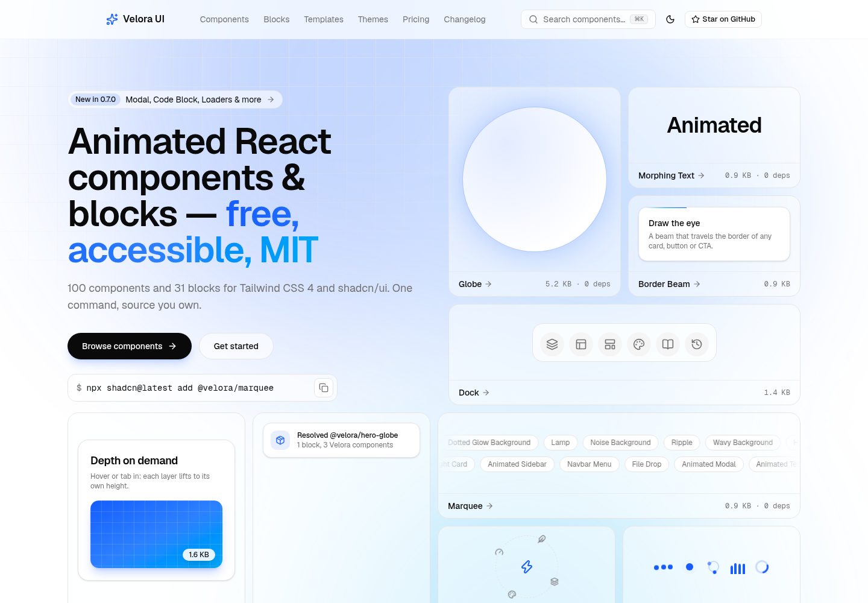
Task: Click the history clock icon in the Dock
Action: pos(697,344)
